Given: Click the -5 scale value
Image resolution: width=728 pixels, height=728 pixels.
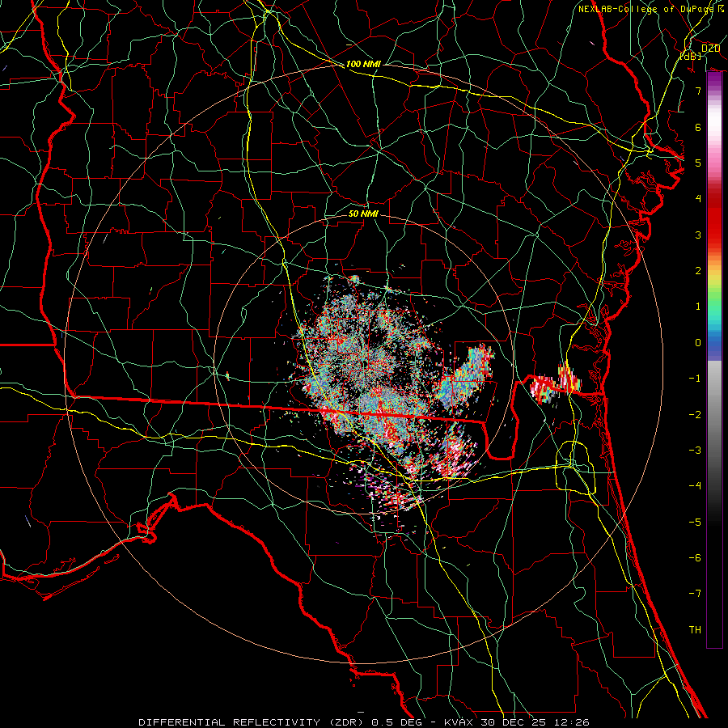Looking at the screenshot, I should pos(695,523).
